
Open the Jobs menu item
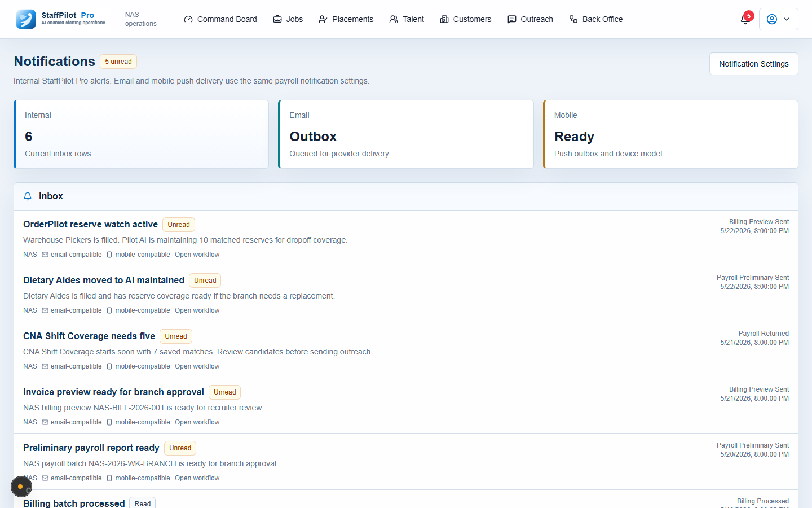(x=288, y=19)
